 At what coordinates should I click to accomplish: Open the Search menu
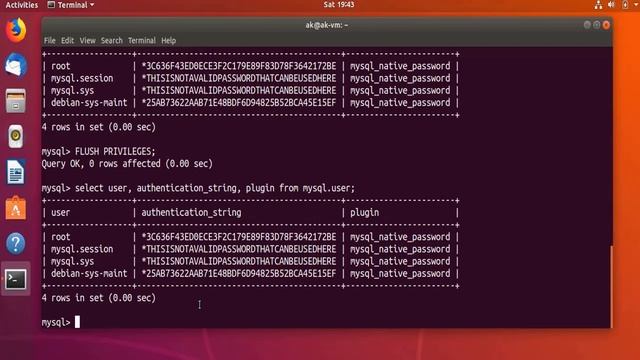(x=111, y=40)
